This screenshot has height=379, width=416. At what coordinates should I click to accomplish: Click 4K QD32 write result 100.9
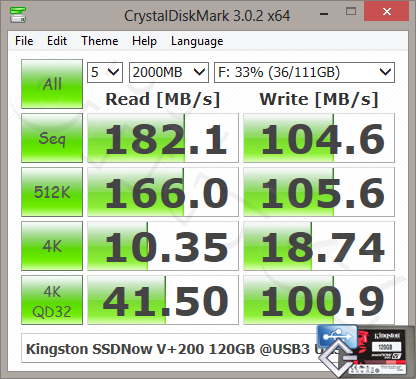click(319, 300)
